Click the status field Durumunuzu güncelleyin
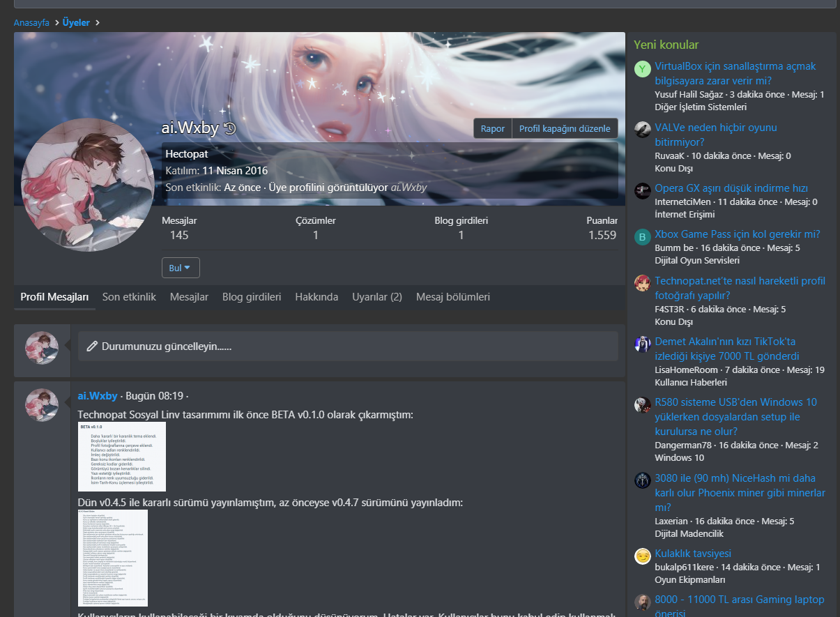 click(348, 346)
